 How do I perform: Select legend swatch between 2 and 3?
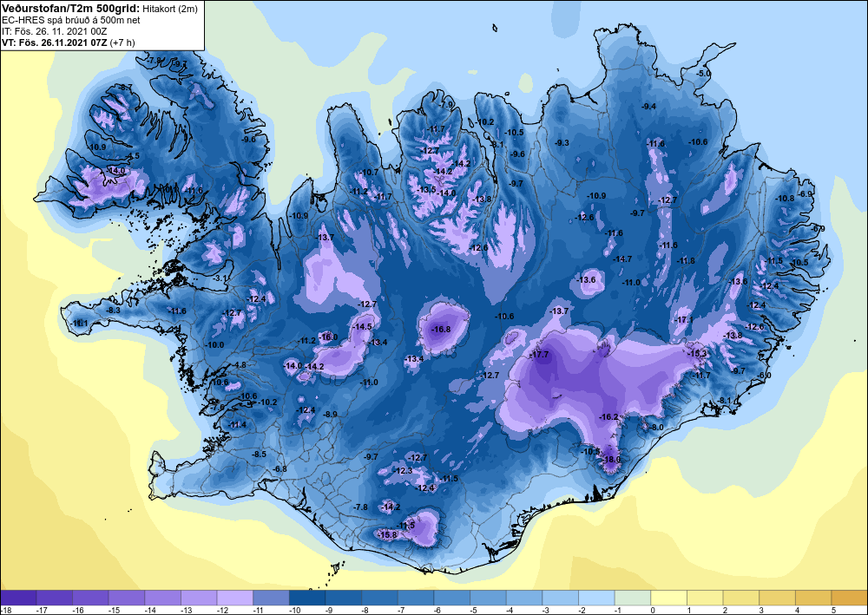point(741,598)
